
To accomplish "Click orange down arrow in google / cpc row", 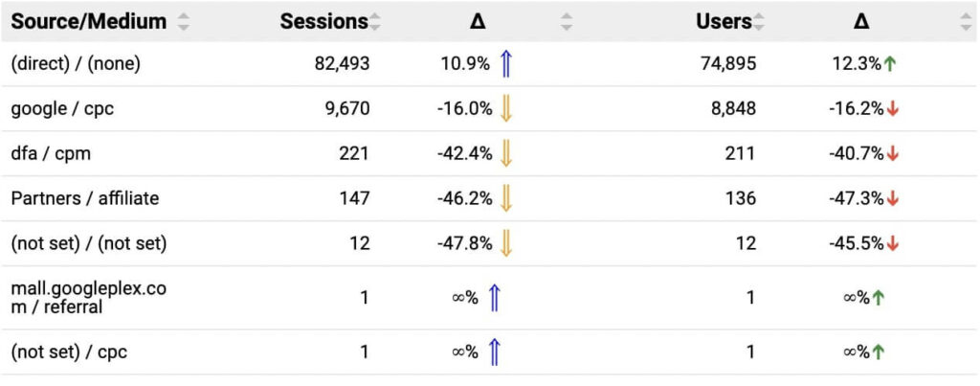I will [x=506, y=109].
